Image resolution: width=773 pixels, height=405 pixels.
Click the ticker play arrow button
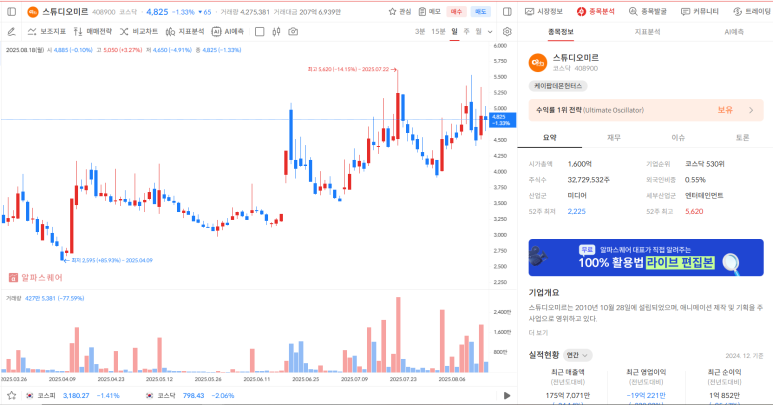(507, 395)
